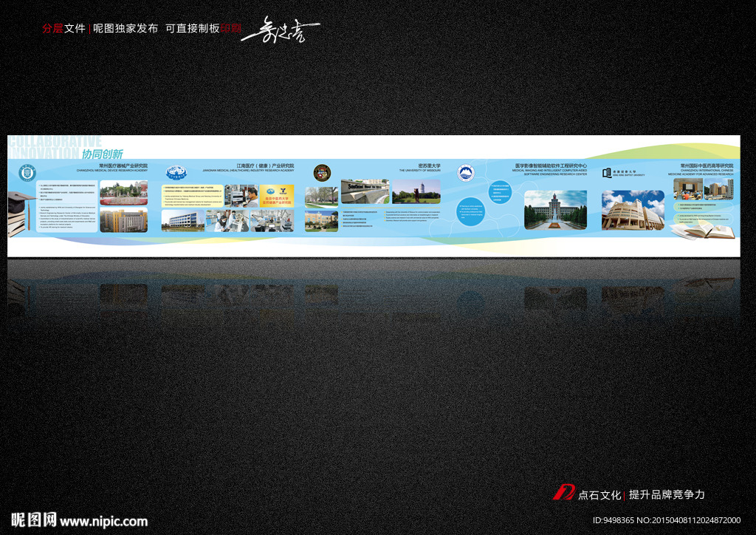Click the 常州国际中医药高等研究院 heading
This screenshot has width=756, height=535.
click(707, 166)
